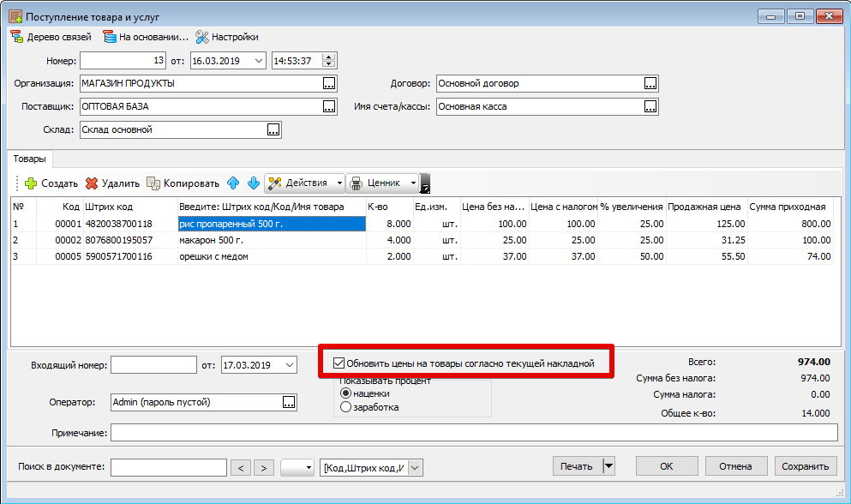
Task: Open Склад selection ellipsis button
Action: point(273,129)
